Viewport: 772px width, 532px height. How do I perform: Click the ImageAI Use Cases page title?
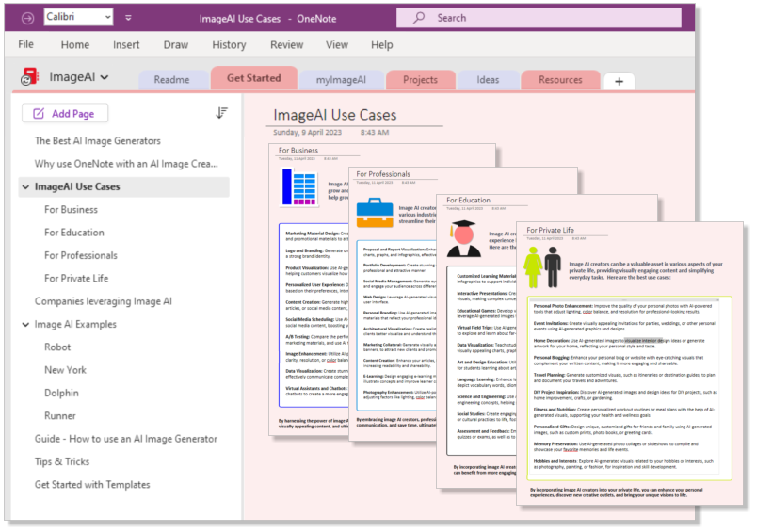335,115
